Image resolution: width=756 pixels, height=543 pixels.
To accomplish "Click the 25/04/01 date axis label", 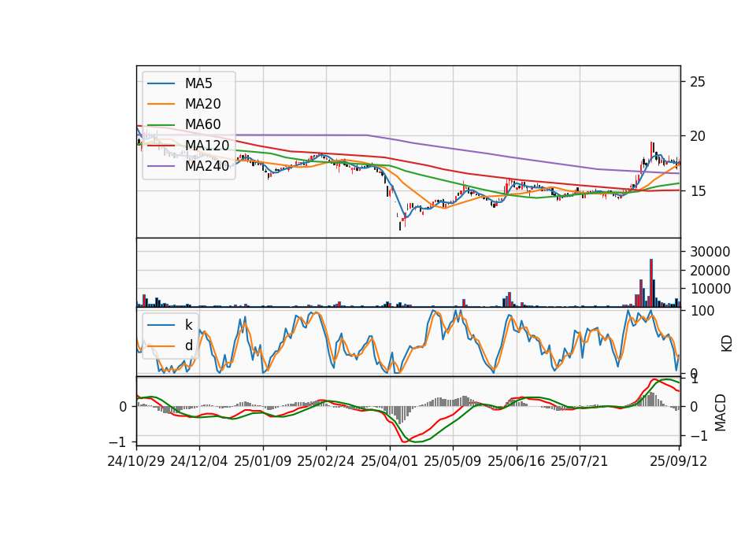I will click(x=389, y=461).
